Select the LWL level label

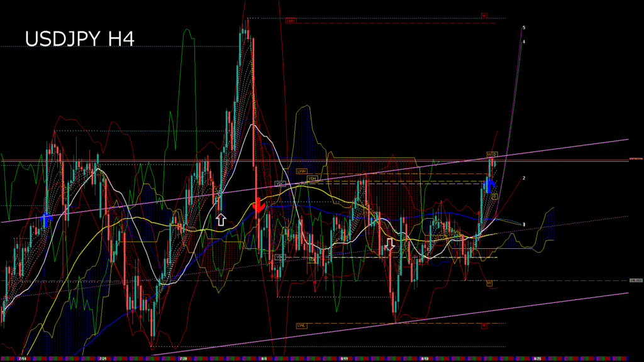pos(301,326)
